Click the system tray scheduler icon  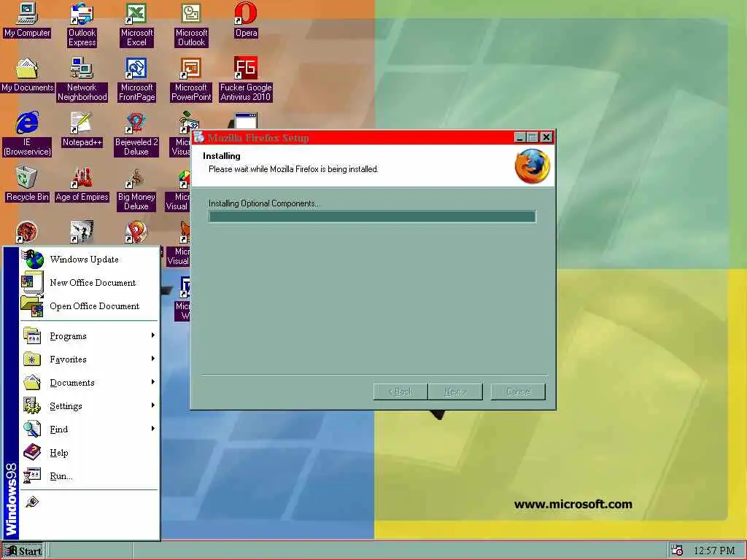click(x=676, y=551)
